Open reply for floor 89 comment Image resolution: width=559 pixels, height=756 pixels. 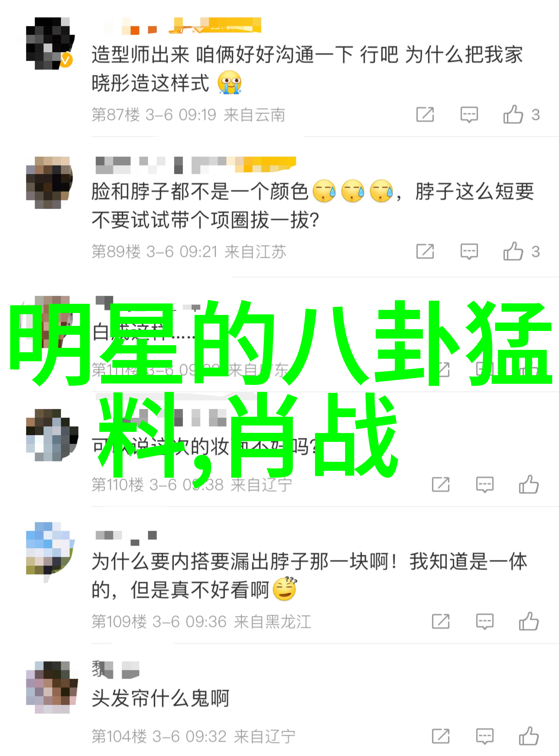[469, 252]
